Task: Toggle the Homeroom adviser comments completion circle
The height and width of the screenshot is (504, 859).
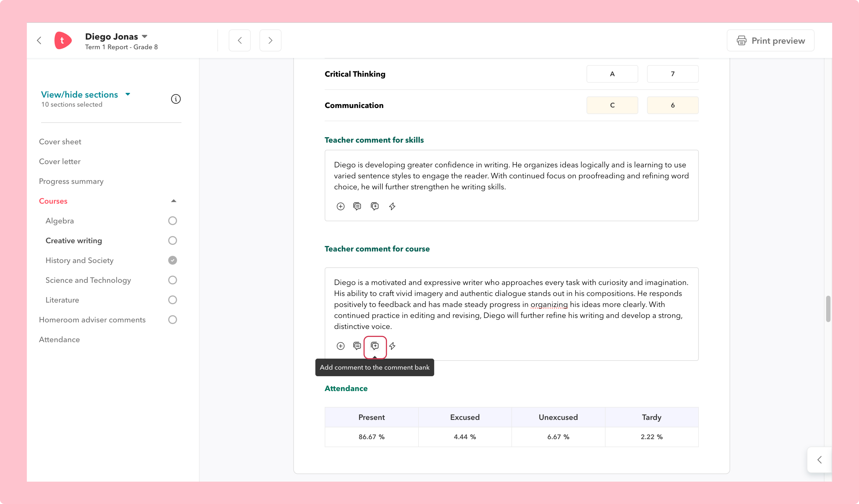Action: (173, 319)
